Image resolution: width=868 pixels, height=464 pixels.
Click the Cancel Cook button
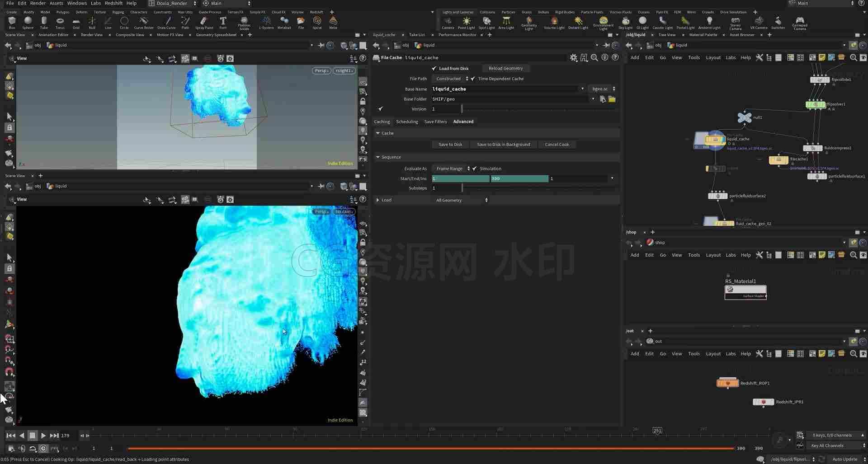(x=557, y=145)
